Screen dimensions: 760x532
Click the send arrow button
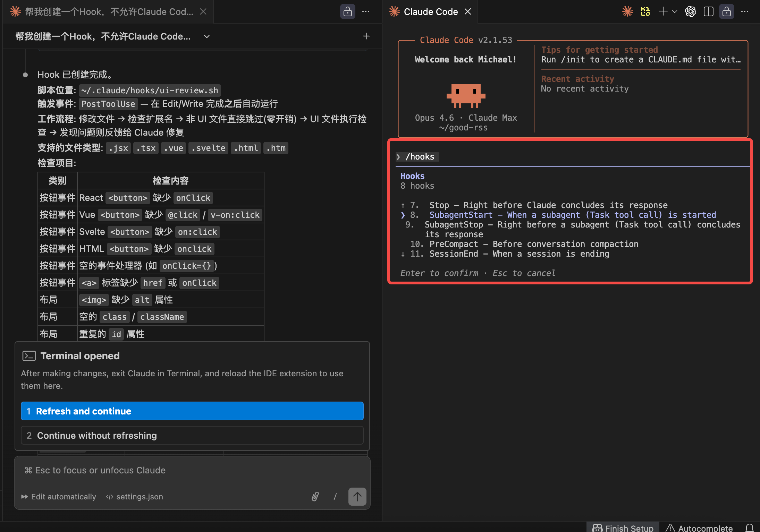click(x=357, y=497)
